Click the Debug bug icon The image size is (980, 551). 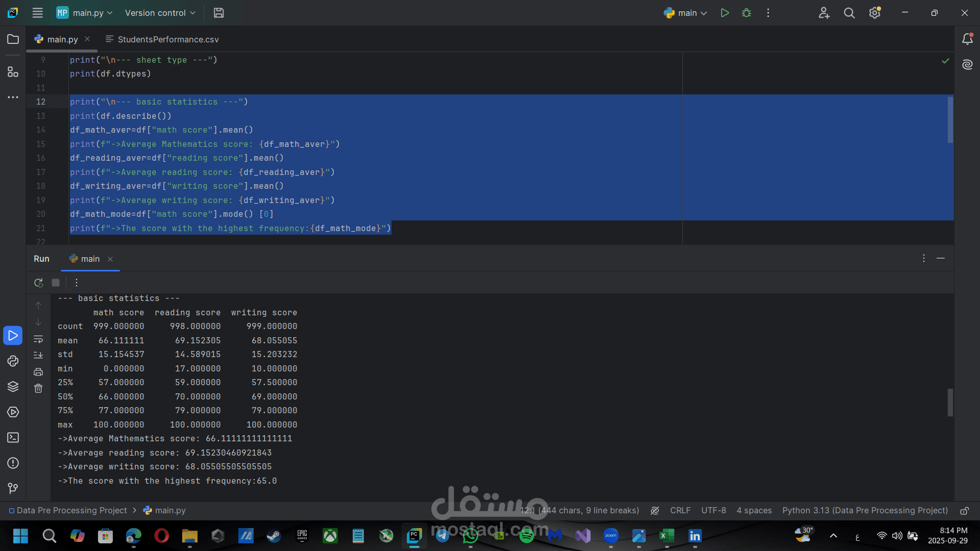pyautogui.click(x=746, y=13)
